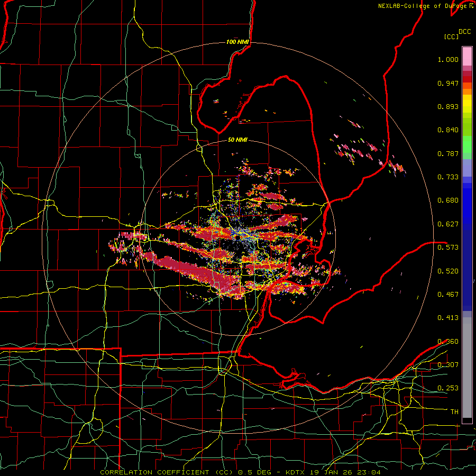Click the 0.627 legend value
The height and width of the screenshot is (476, 476).
point(448,224)
